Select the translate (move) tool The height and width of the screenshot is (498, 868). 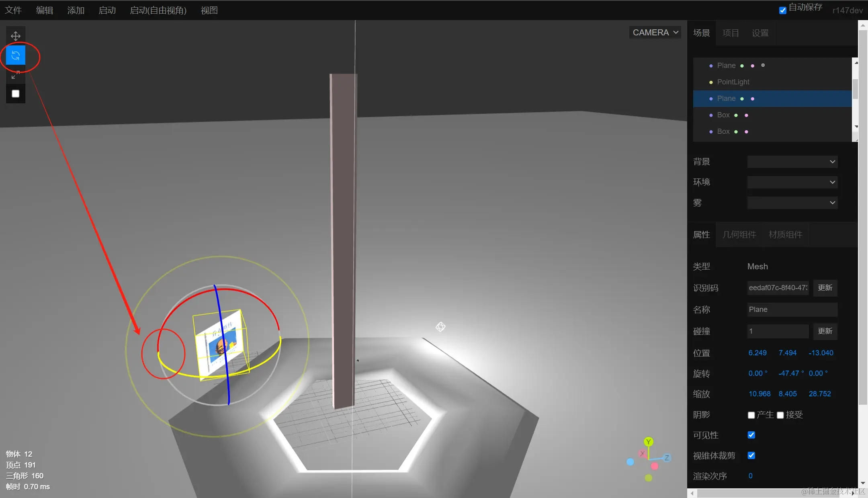(16, 36)
